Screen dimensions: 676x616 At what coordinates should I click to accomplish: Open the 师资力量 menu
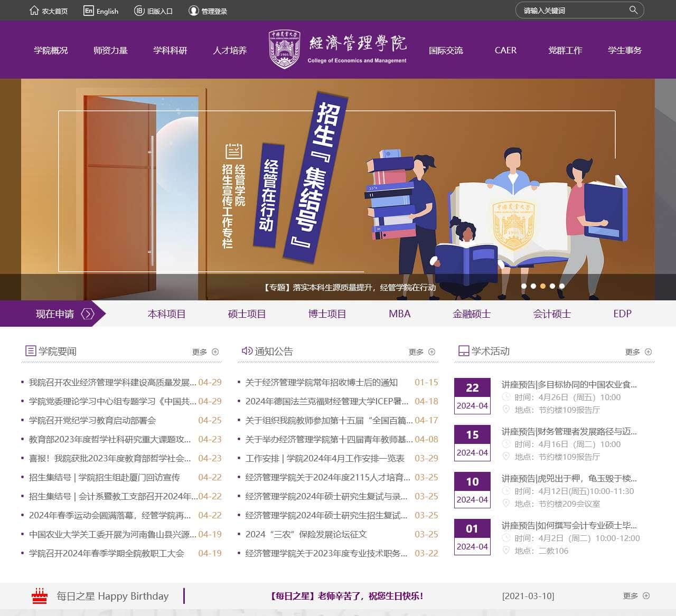click(111, 50)
